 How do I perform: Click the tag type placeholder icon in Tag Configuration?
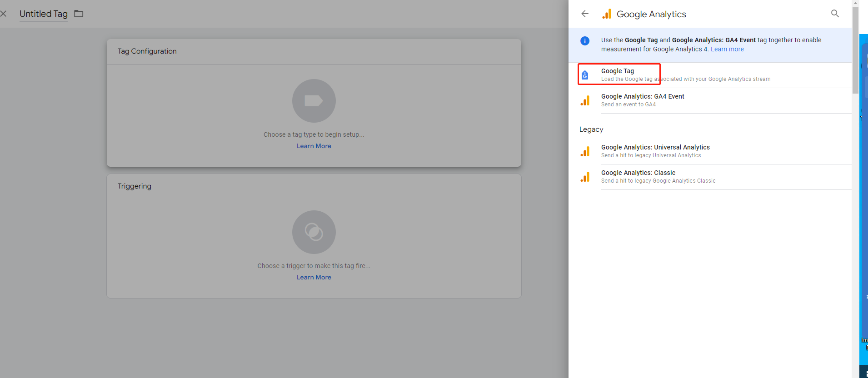pos(314,101)
